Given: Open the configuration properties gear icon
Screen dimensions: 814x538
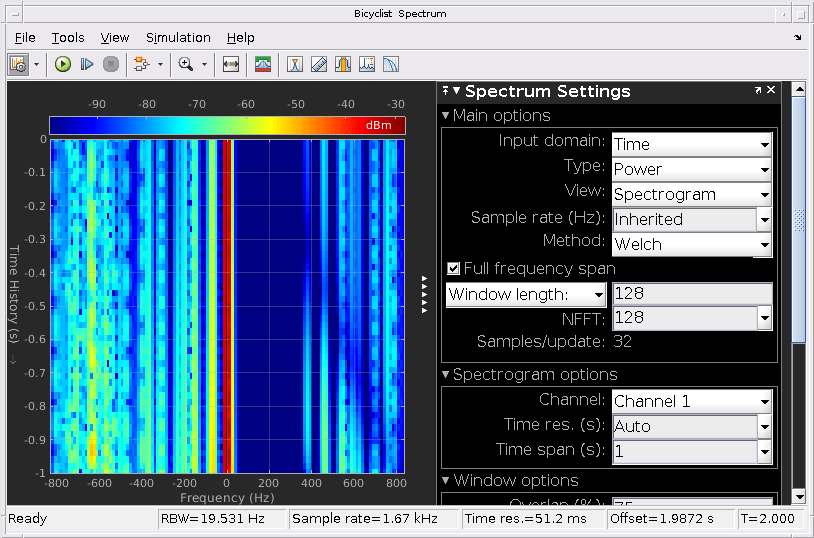Looking at the screenshot, I should click(x=18, y=64).
